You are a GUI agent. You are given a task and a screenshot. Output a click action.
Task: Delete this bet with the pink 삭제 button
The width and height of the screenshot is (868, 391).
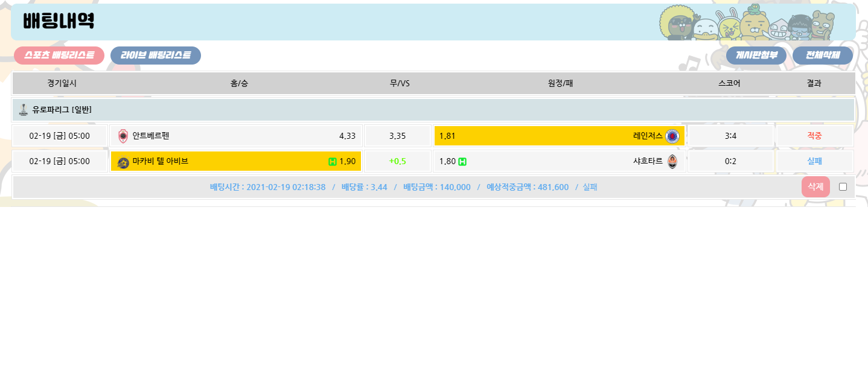tap(815, 187)
